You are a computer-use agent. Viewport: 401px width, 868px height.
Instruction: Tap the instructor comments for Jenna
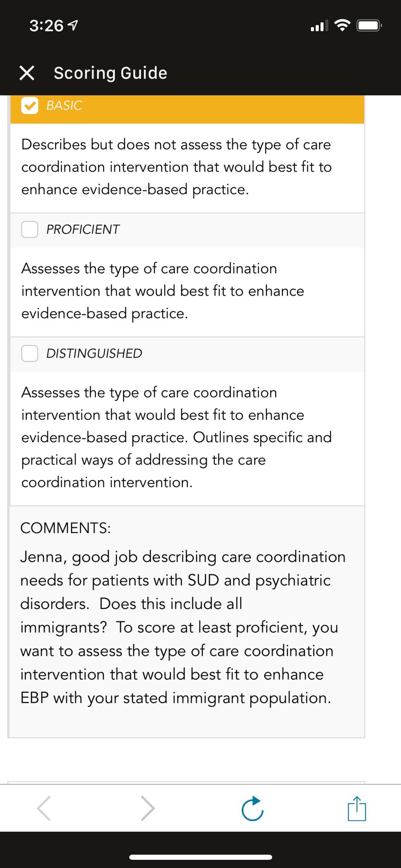click(x=183, y=627)
